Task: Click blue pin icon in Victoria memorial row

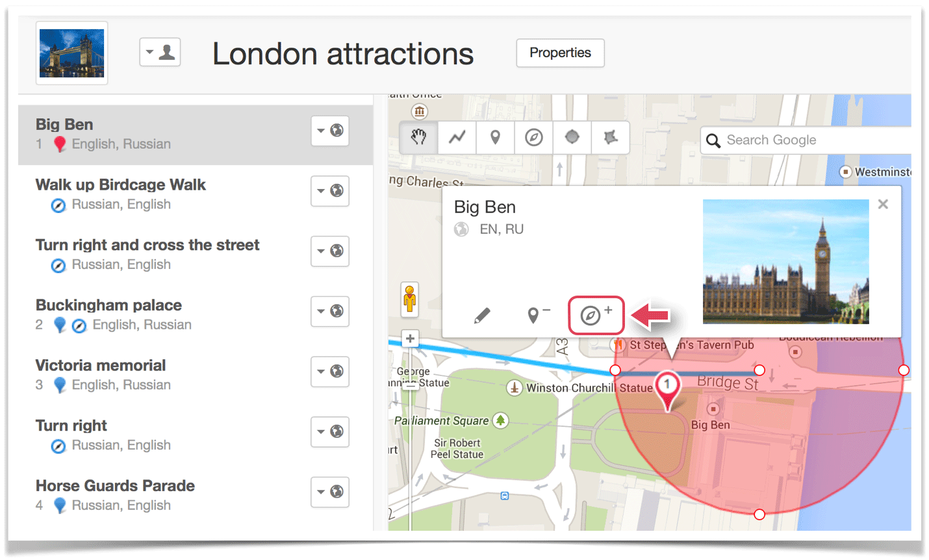Action: [60, 385]
